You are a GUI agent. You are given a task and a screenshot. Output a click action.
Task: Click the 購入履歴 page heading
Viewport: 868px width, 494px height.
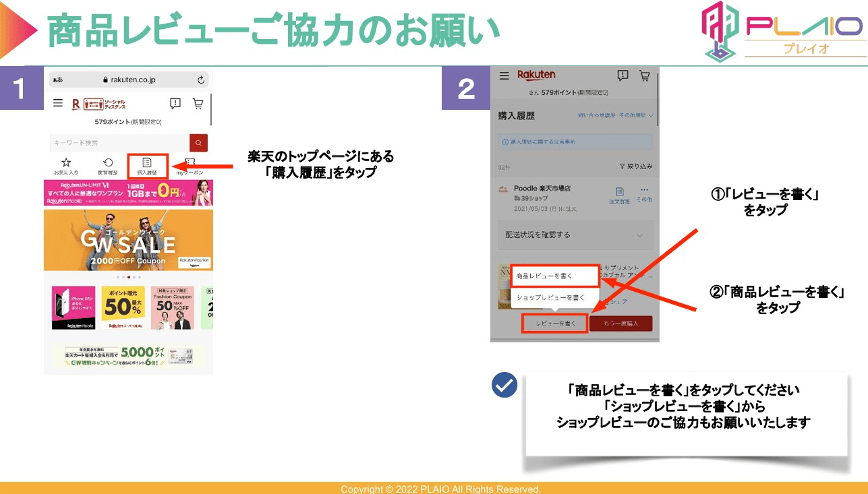[516, 116]
